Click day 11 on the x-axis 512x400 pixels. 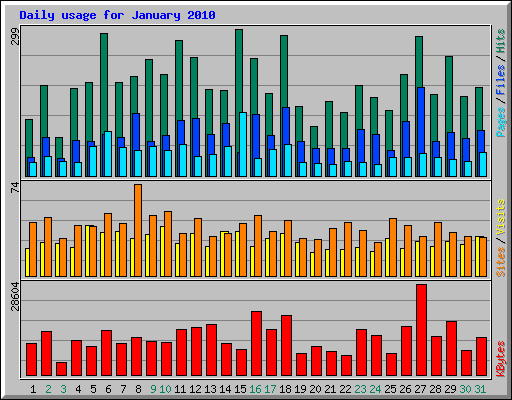point(180,389)
